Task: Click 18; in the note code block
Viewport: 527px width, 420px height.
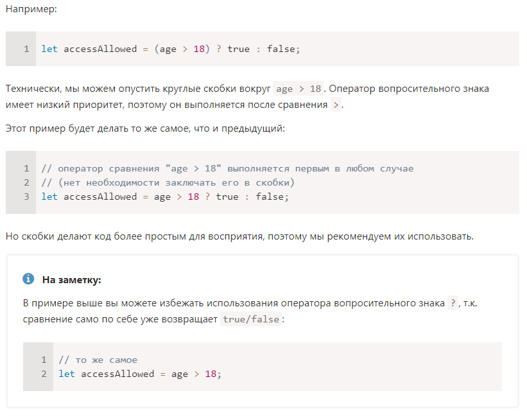Action: coord(213,374)
